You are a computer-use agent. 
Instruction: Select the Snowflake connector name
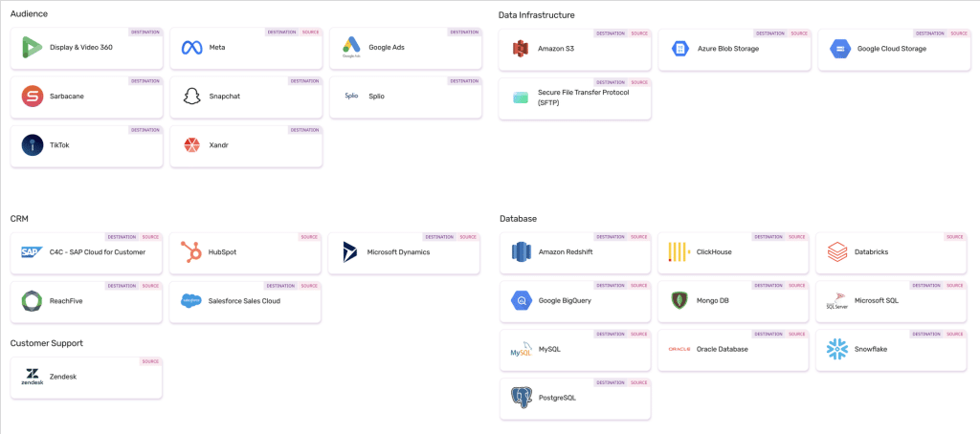[871, 350]
